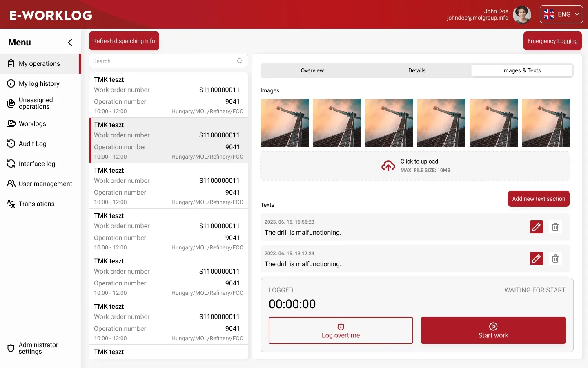Delete the text entry dated 16:56:23

tap(555, 227)
